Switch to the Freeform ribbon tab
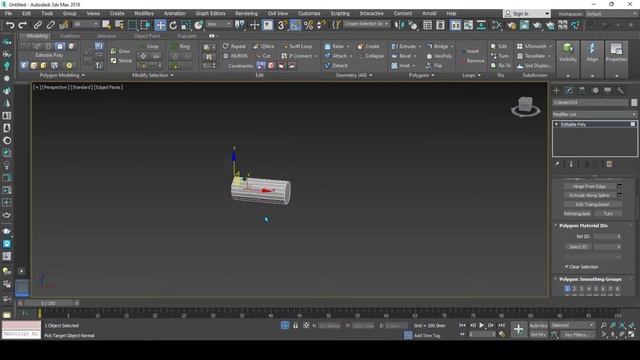Screen dimensions: 640x360 (70, 36)
